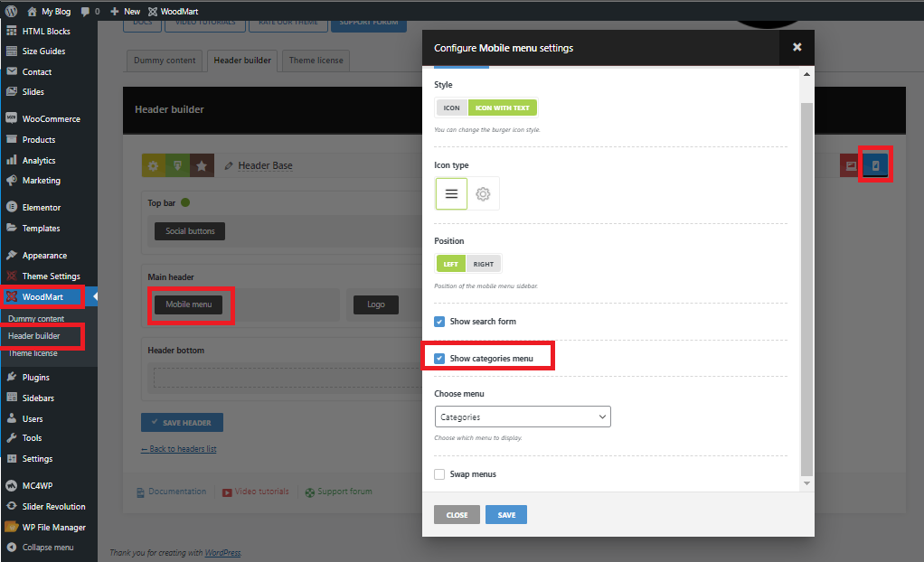Click the Elementor sidebar icon
The width and height of the screenshot is (924, 562).
(x=11, y=207)
